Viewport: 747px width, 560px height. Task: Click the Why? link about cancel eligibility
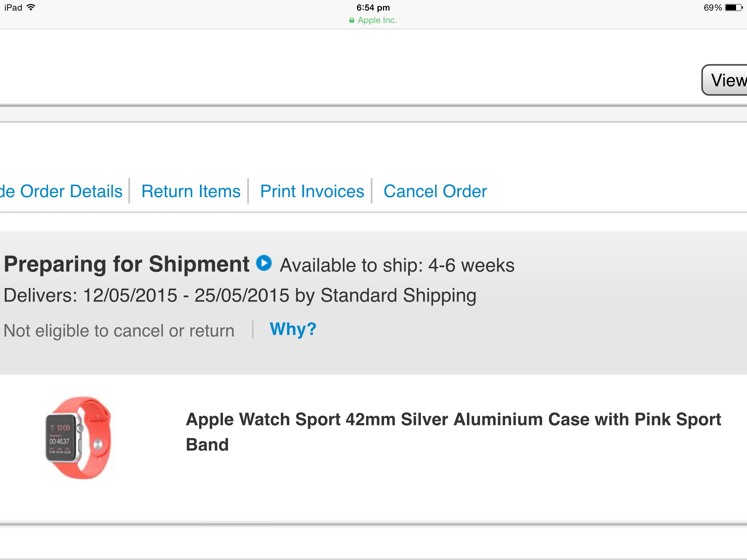(x=293, y=330)
